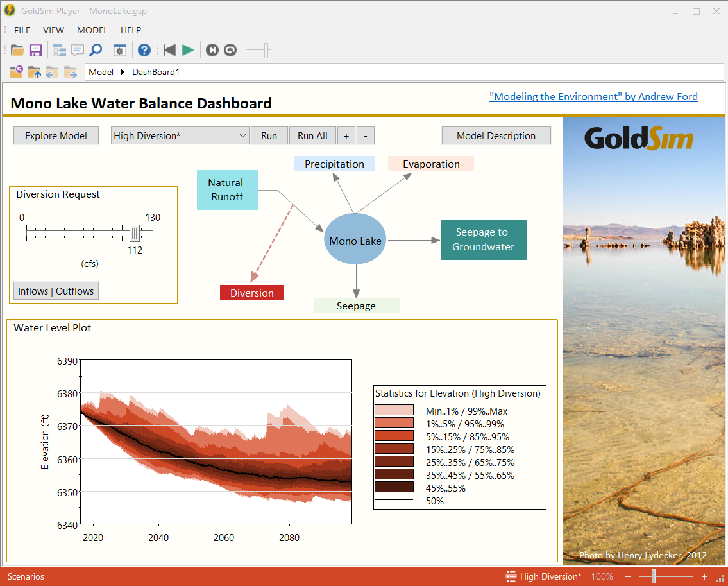The width and height of the screenshot is (728, 586).
Task: Click the Inflows | Outflows button
Action: point(56,291)
